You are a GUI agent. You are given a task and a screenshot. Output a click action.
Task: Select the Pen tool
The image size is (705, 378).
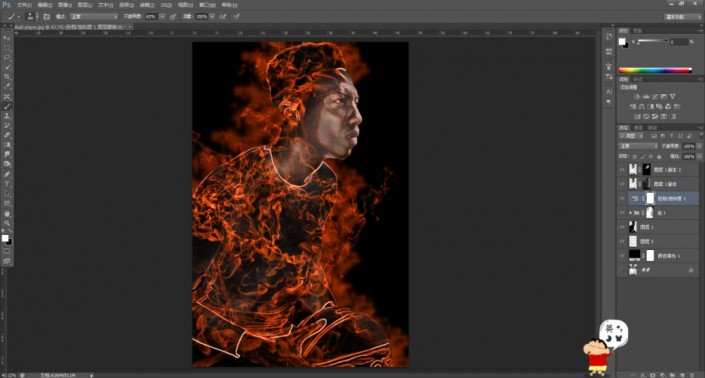coord(7,174)
